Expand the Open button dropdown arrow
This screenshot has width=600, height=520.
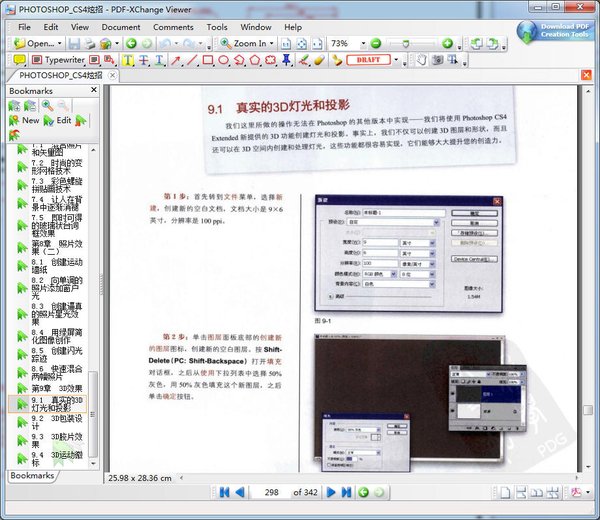pos(60,44)
